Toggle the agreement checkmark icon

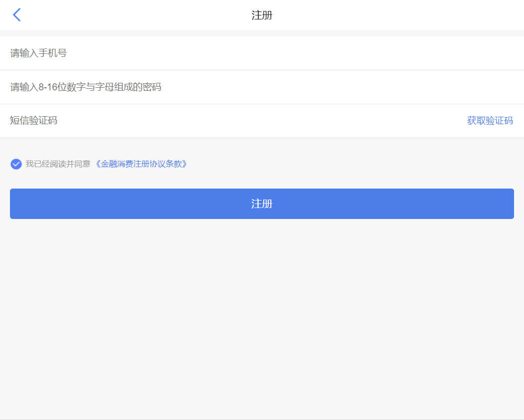click(16, 164)
